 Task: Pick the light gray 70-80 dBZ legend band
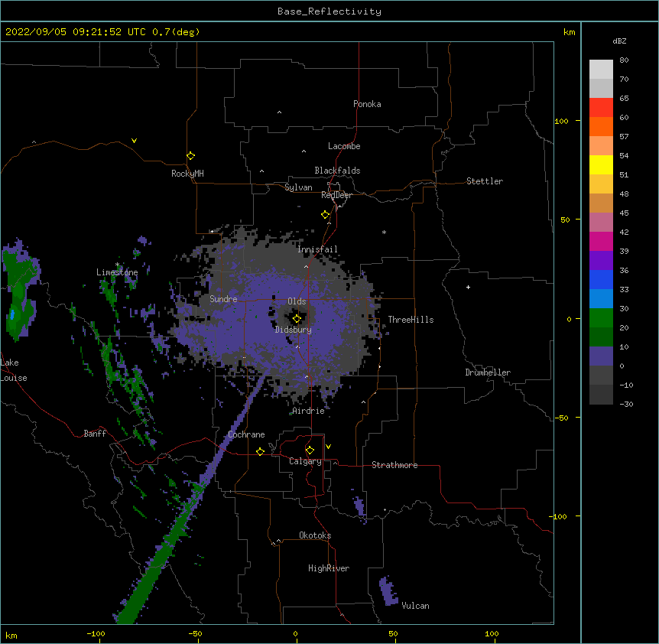point(601,70)
